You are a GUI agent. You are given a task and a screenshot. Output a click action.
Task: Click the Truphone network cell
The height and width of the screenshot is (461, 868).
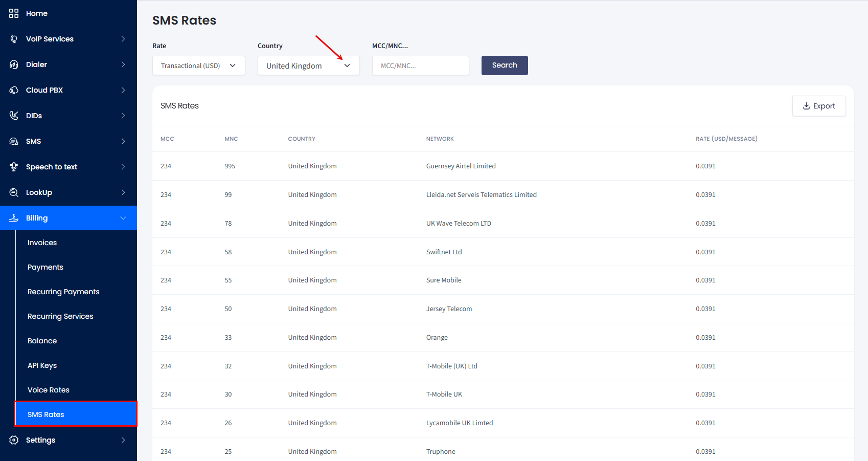(441, 452)
